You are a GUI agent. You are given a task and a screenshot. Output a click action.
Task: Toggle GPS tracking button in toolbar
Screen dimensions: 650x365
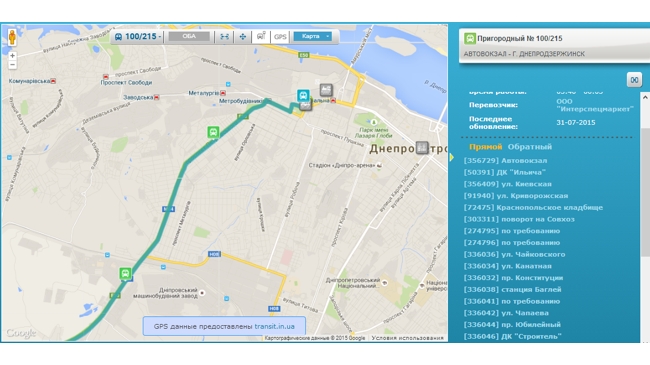pyautogui.click(x=280, y=37)
